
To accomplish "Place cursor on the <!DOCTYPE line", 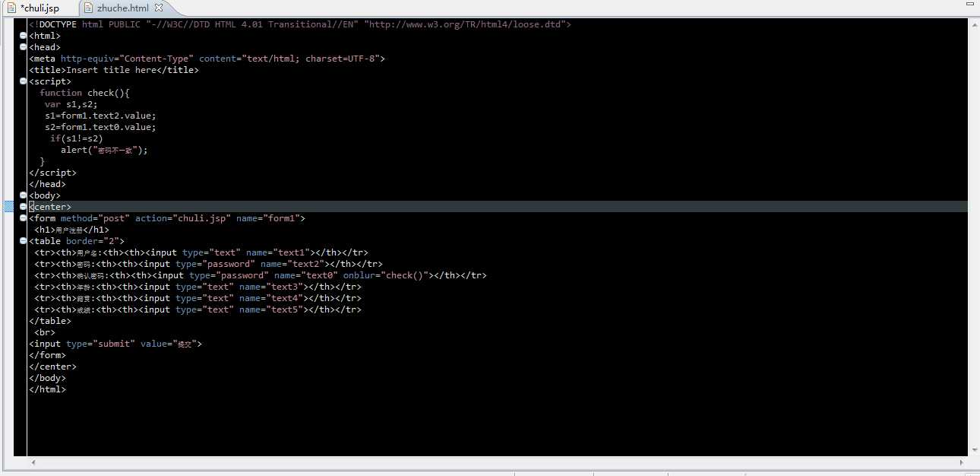I will tap(300, 24).
